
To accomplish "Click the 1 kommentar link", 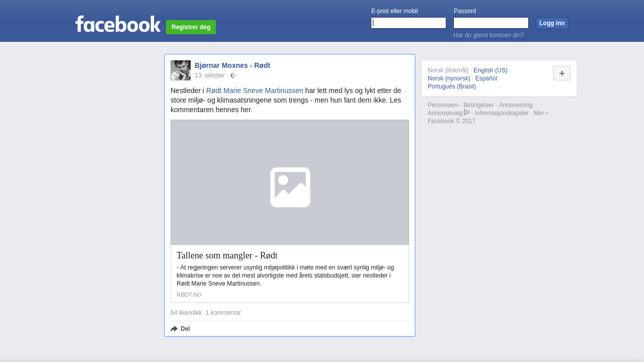I will [x=223, y=313].
